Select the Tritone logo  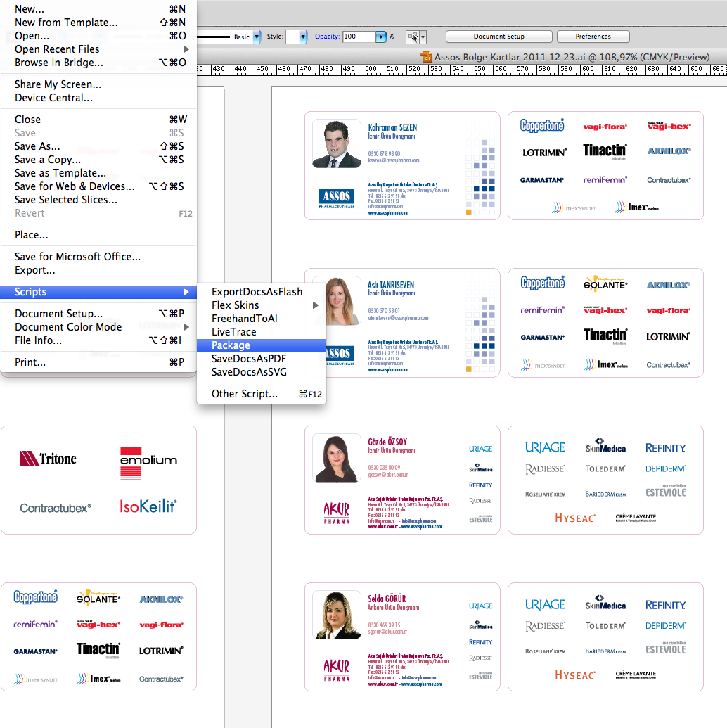click(x=49, y=459)
